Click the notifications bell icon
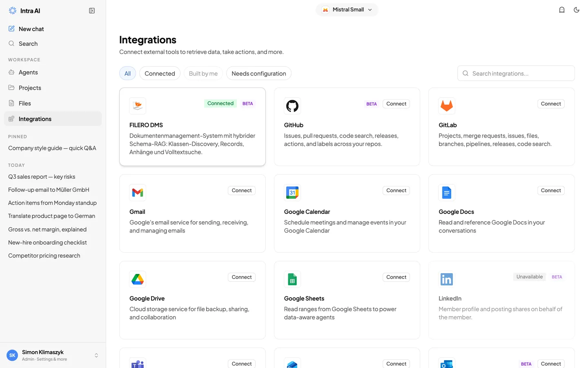Image resolution: width=588 pixels, height=368 pixels. [562, 10]
